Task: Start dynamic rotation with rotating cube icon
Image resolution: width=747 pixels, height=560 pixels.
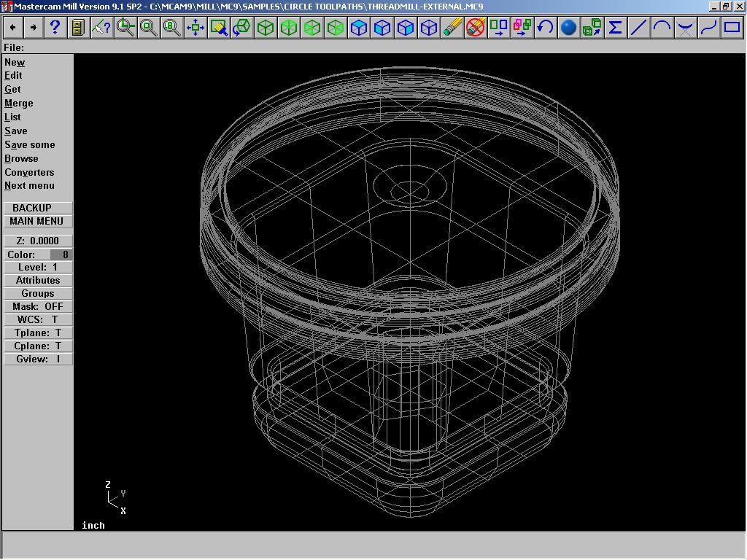Action: [x=242, y=28]
